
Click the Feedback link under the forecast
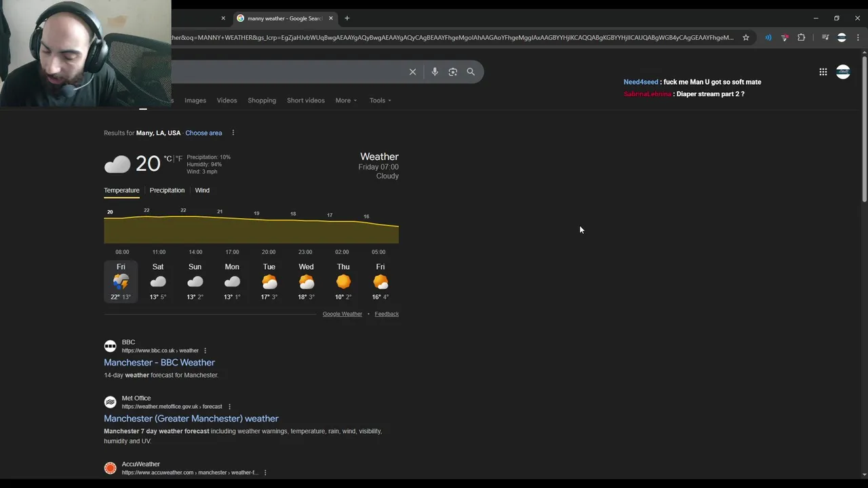387,314
